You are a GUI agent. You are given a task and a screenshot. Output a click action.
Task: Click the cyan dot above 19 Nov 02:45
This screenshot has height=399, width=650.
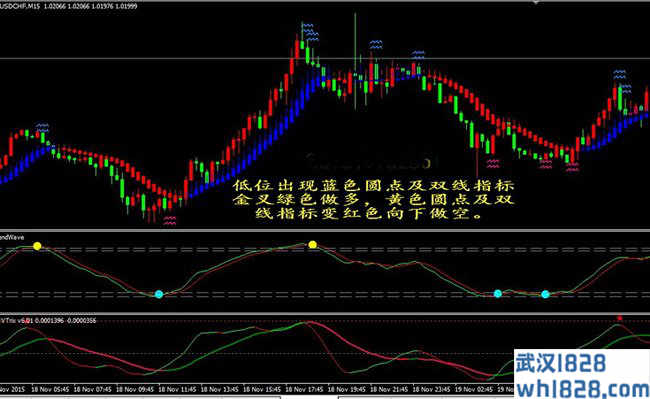(x=497, y=293)
